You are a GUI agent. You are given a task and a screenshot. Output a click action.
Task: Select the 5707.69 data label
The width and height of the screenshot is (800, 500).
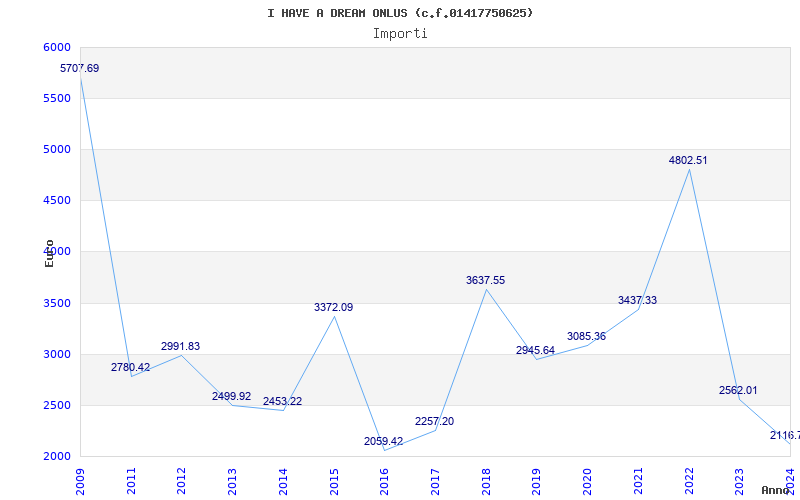[80, 68]
